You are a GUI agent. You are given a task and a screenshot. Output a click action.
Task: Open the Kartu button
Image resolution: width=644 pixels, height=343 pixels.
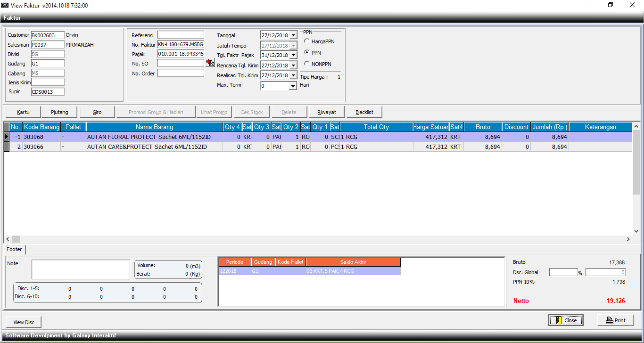23,112
